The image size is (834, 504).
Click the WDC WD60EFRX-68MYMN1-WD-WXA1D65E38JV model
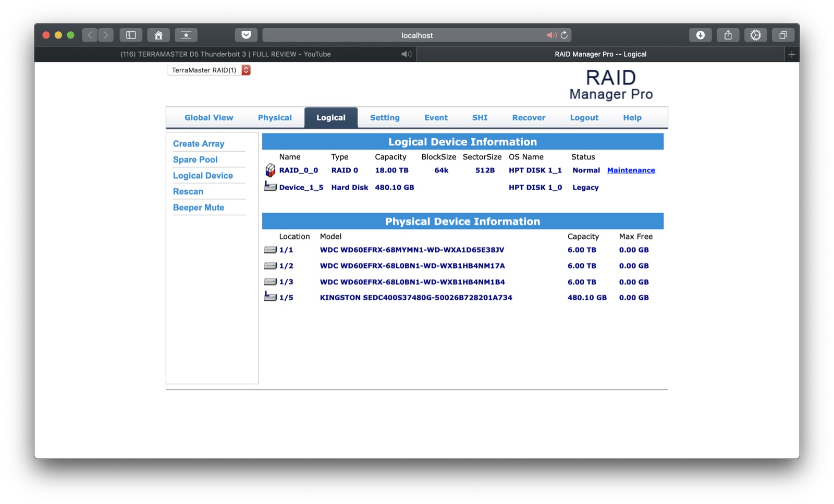point(412,250)
